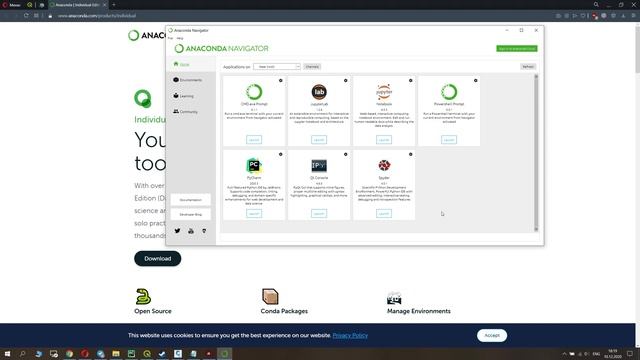Click the Navigator applications pane vertical scrollbar
This screenshot has width=640, height=360.
click(536, 153)
